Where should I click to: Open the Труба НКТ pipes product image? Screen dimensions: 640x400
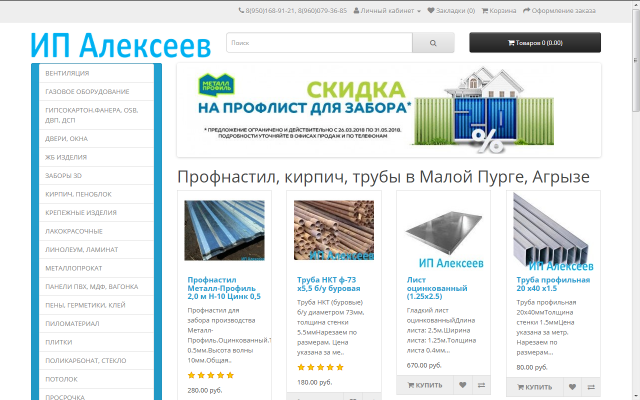[x=334, y=230]
